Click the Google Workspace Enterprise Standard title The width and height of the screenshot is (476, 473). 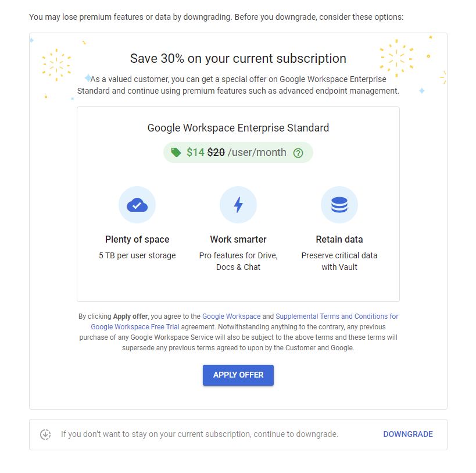click(238, 128)
